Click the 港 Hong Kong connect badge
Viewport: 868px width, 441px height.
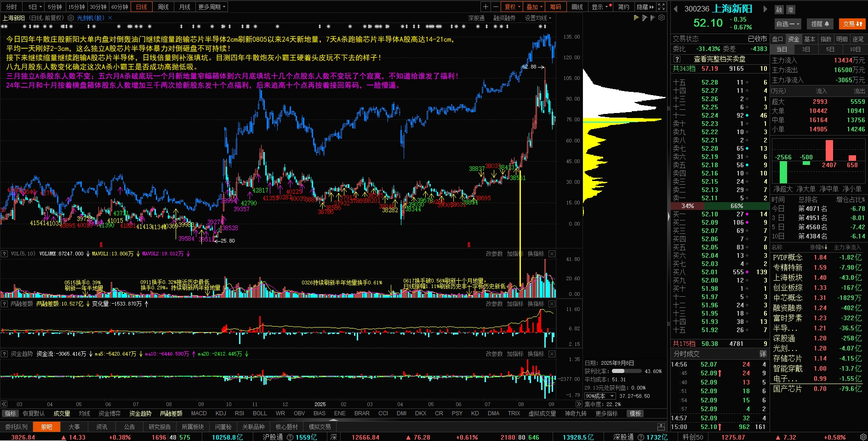click(x=790, y=10)
